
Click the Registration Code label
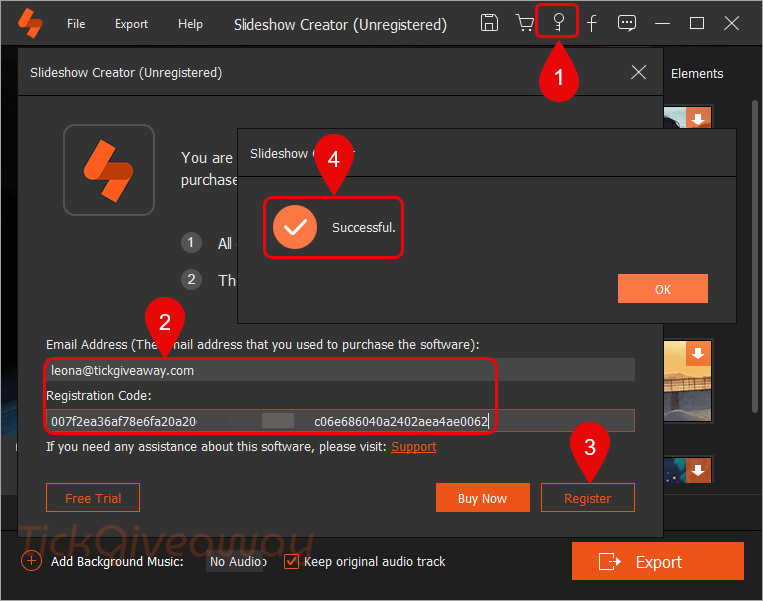click(x=99, y=396)
